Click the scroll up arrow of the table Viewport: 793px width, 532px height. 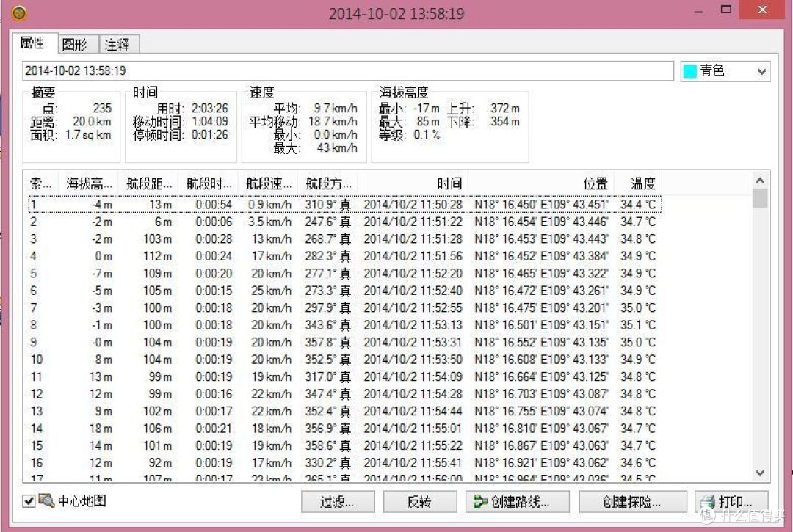[760, 180]
